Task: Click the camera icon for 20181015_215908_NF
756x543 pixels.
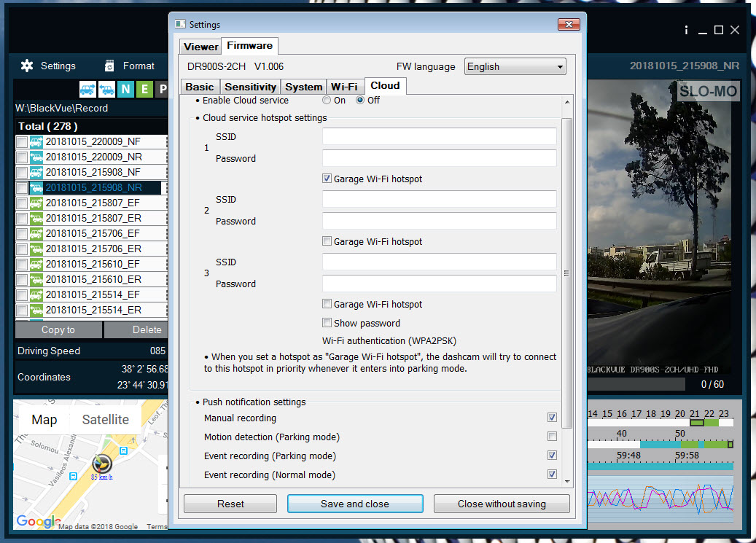Action: click(x=36, y=172)
